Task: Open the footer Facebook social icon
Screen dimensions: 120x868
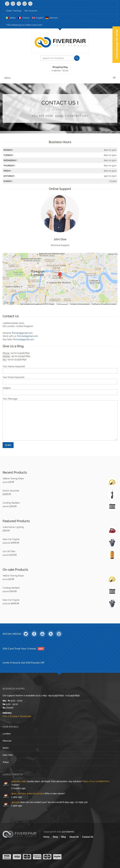Action: click(34, 634)
